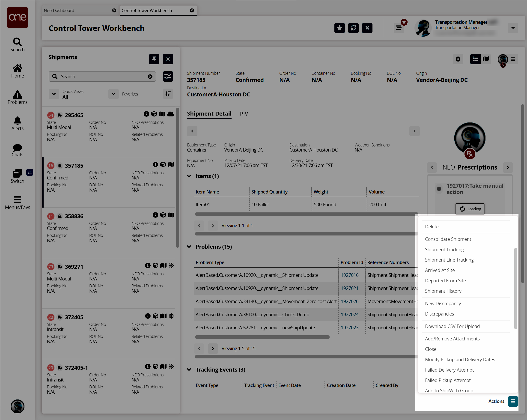
Task: Click the Actions menu button
Action: [x=513, y=401]
